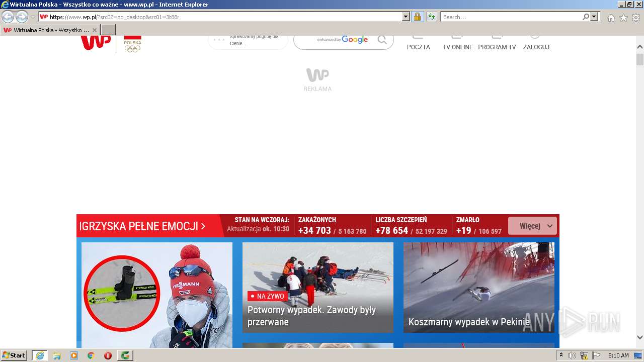Click the 8:10 AM clock

[x=618, y=355]
